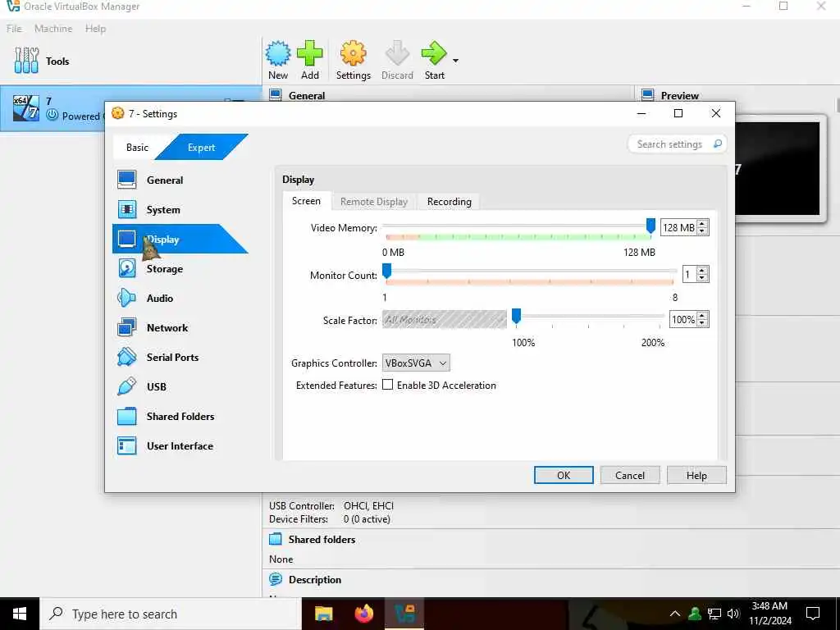Click the Windows taskbar search box
The image size is (840, 630).
coord(171,614)
